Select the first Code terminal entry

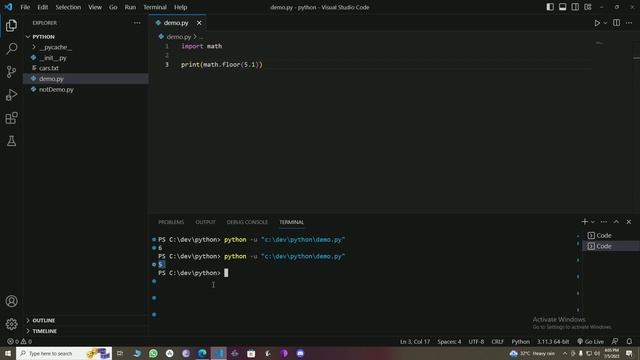(611, 236)
